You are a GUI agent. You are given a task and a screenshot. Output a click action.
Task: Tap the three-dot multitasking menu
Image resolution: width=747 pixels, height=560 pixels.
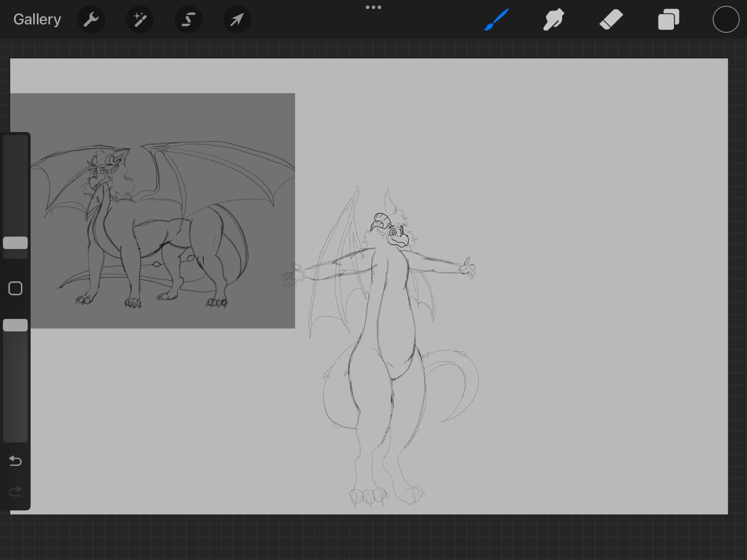pos(373,7)
